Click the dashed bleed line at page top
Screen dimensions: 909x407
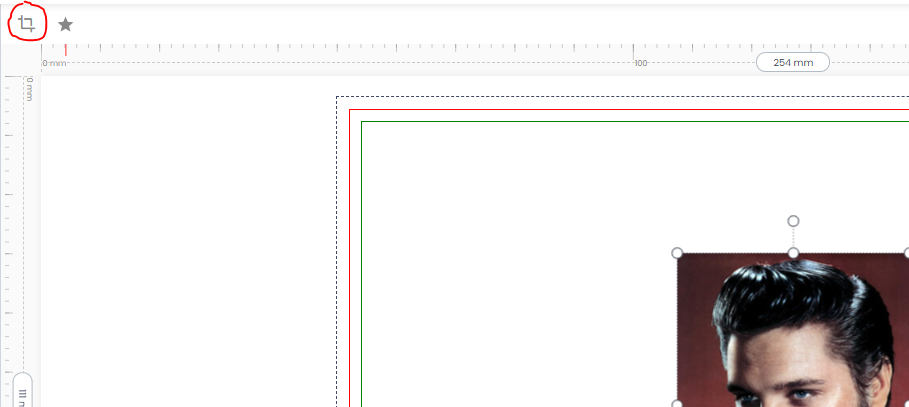(600, 97)
